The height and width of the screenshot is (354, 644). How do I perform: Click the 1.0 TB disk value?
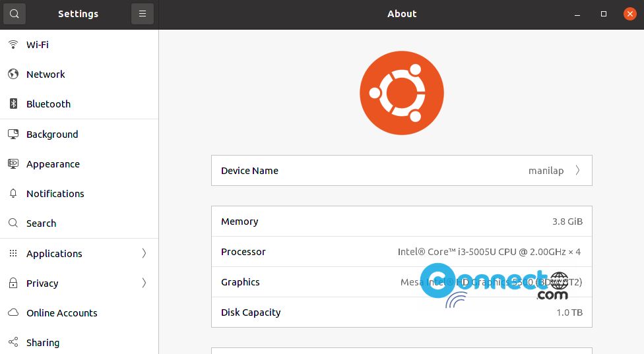click(569, 312)
